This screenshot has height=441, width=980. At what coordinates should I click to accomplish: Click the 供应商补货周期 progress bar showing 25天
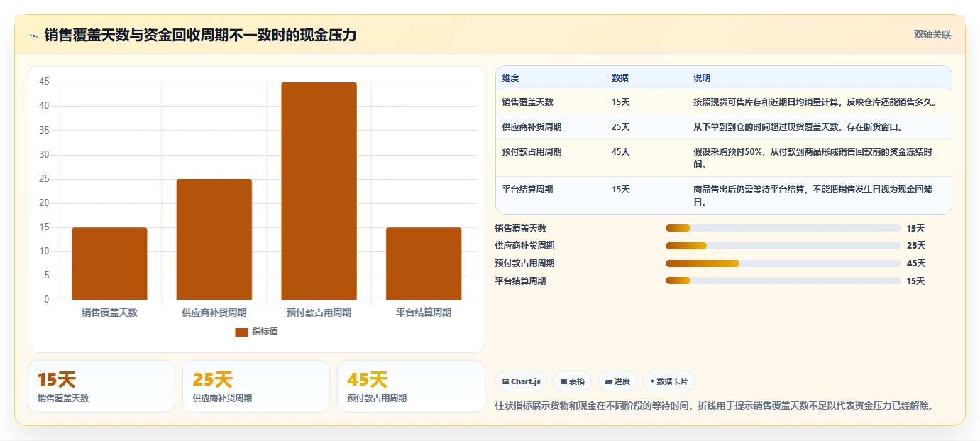point(783,246)
